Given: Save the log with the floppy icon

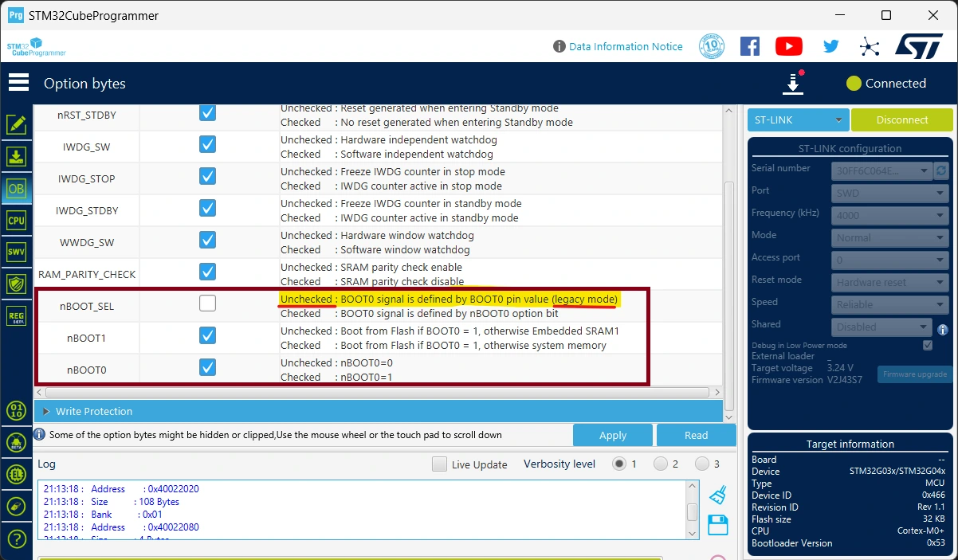Looking at the screenshot, I should pyautogui.click(x=717, y=525).
